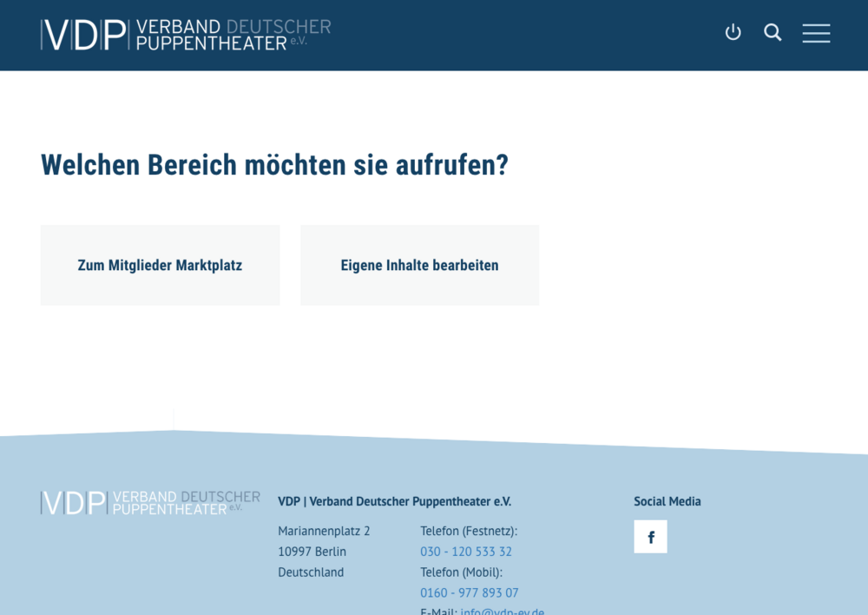Call landline number 030 - 120 533 32
The height and width of the screenshot is (615, 868).
coord(466,552)
